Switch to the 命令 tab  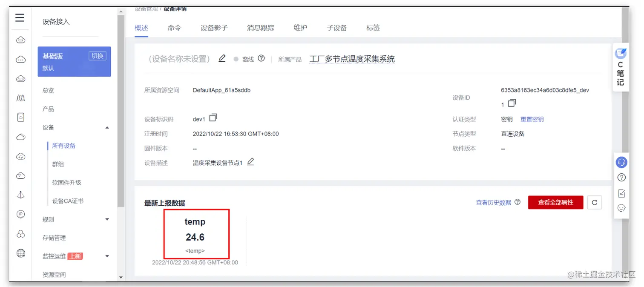coord(174,28)
